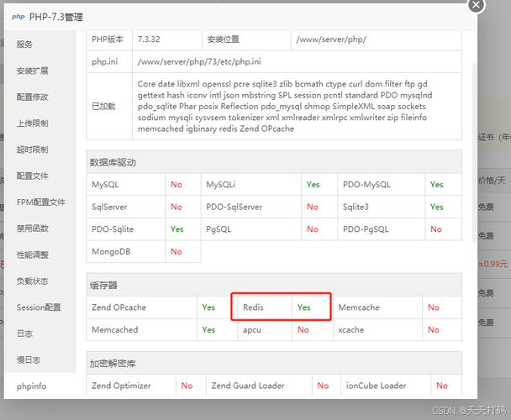Click the 加密解密库 section header
The height and width of the screenshot is (420, 511).
click(x=274, y=364)
